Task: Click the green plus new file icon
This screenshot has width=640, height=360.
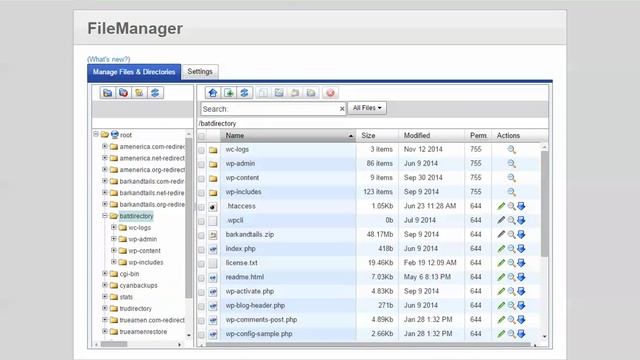Action: click(229, 93)
